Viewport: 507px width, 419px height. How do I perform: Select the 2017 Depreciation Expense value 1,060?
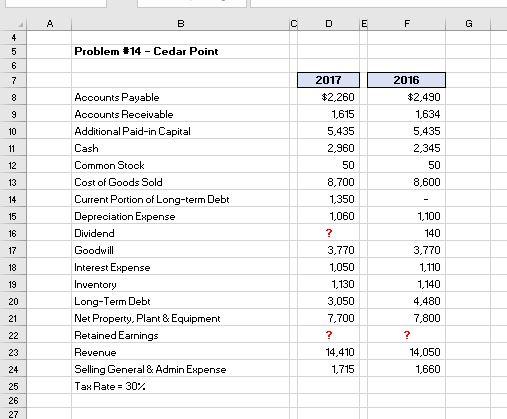click(328, 216)
